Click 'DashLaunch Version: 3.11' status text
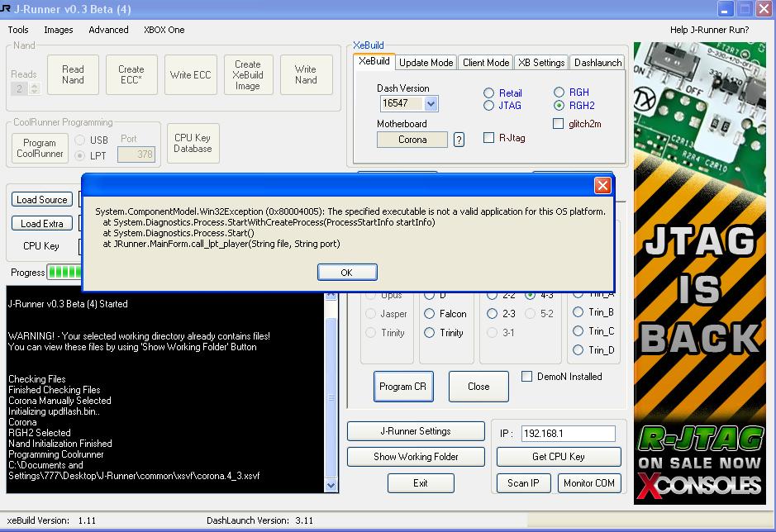The width and height of the screenshot is (776, 532). pyautogui.click(x=259, y=520)
